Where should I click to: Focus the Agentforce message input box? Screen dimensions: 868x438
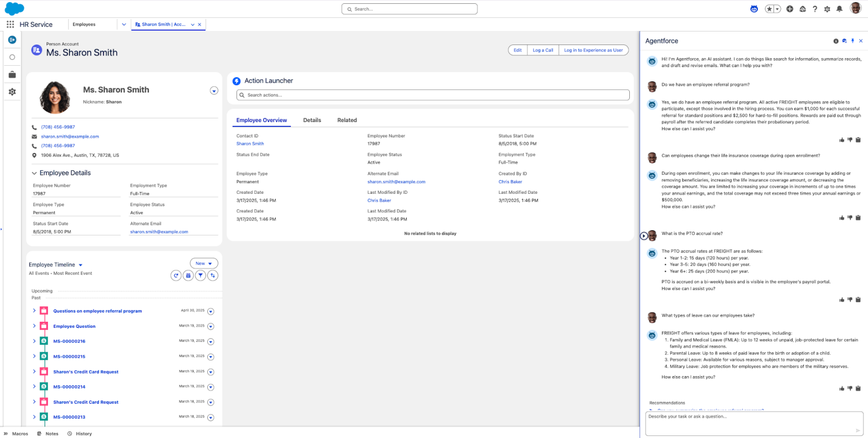point(754,423)
